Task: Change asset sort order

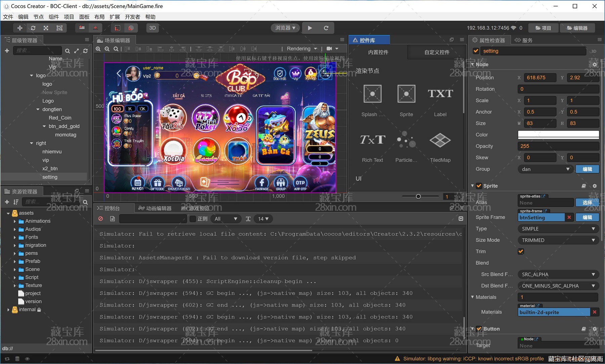Action: [x=15, y=202]
